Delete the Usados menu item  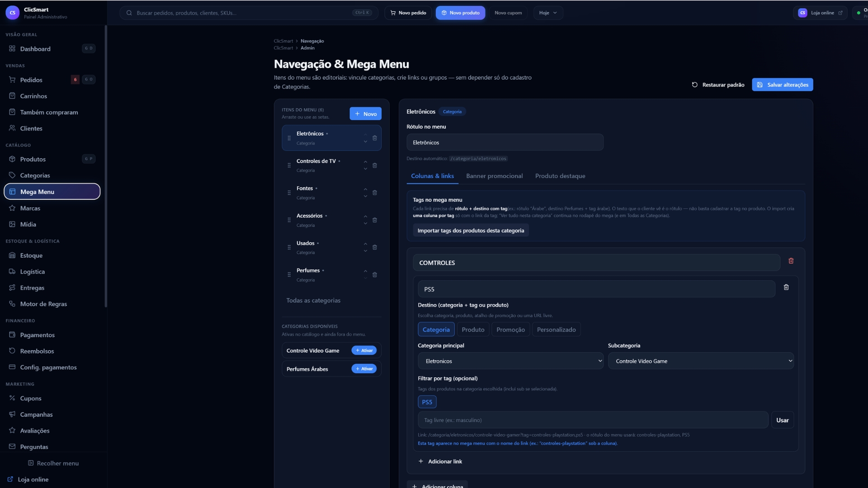pos(375,248)
